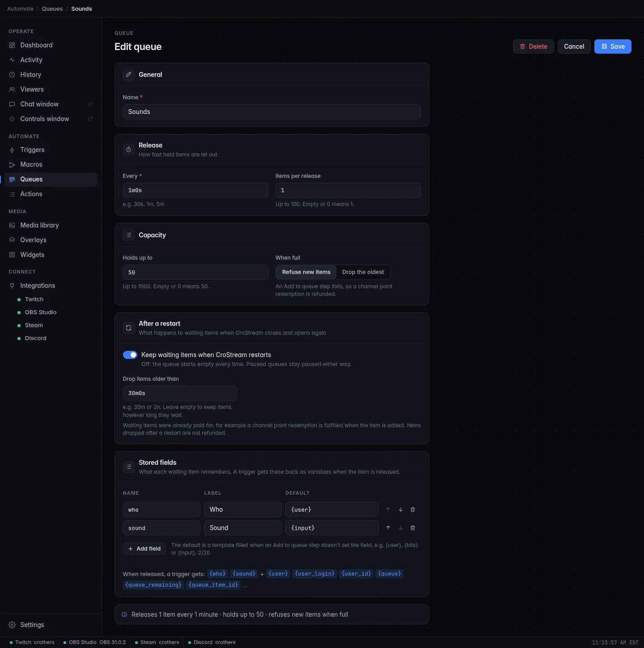
Task: Delete the 'who' stored field
Action: [x=413, y=509]
